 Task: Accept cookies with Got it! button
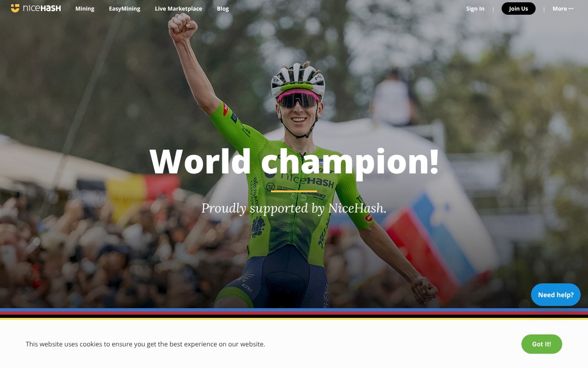tap(542, 344)
